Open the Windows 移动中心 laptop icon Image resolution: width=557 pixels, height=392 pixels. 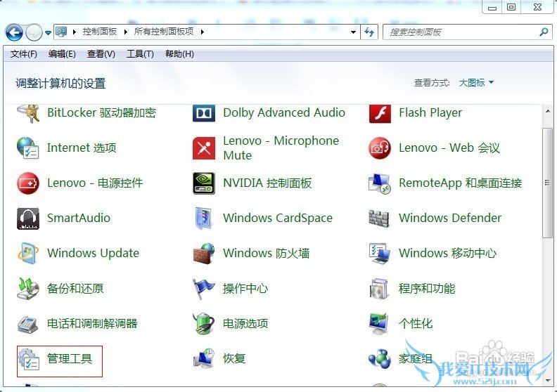pos(380,254)
